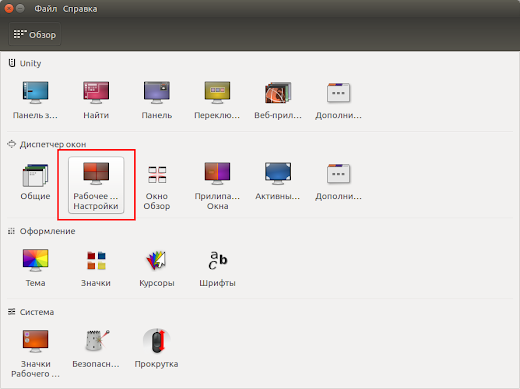Open Значки Рабочего стола settings
Screen dimensions: 520x389
[35, 353]
